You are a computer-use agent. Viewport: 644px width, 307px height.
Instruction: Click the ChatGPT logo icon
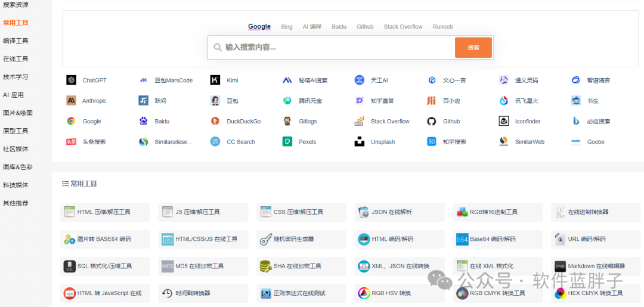(71, 80)
